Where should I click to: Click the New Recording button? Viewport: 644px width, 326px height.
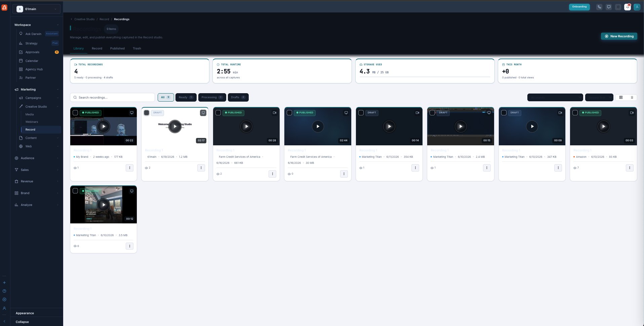[619, 36]
